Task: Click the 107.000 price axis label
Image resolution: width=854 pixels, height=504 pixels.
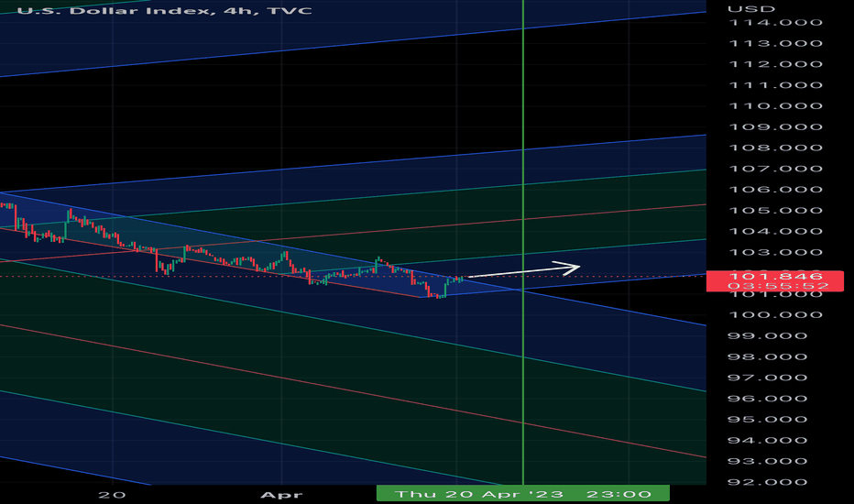Action: click(775, 169)
